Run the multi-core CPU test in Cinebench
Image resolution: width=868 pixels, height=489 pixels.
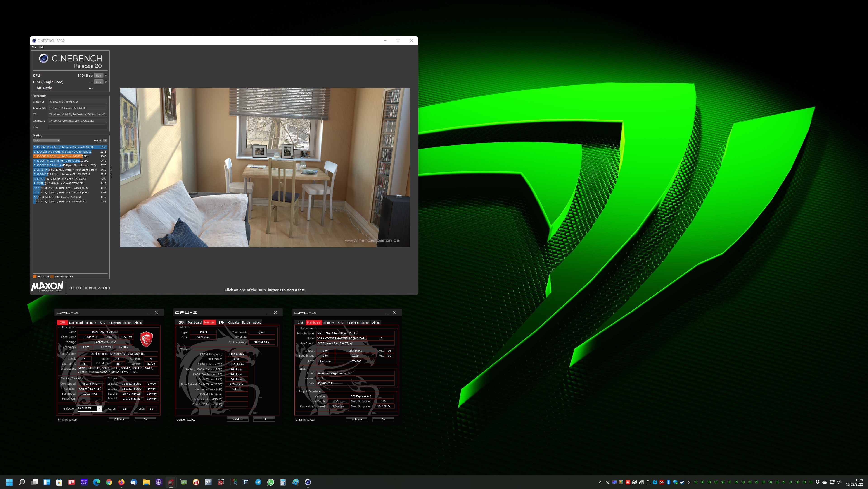(98, 76)
